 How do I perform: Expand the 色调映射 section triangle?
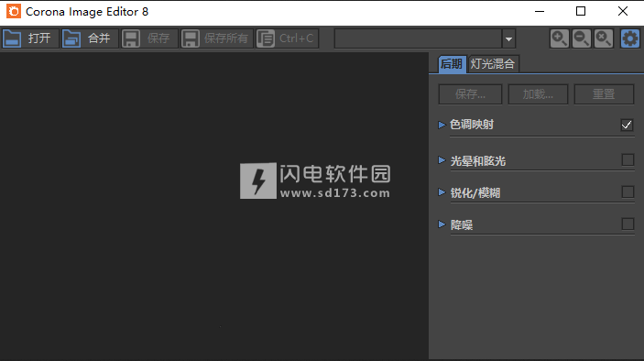[x=442, y=125]
